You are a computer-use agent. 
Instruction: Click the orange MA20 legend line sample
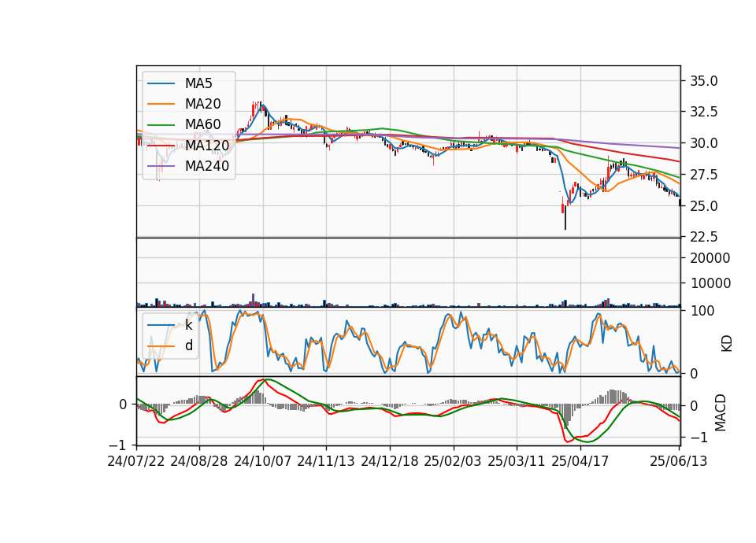[161, 104]
